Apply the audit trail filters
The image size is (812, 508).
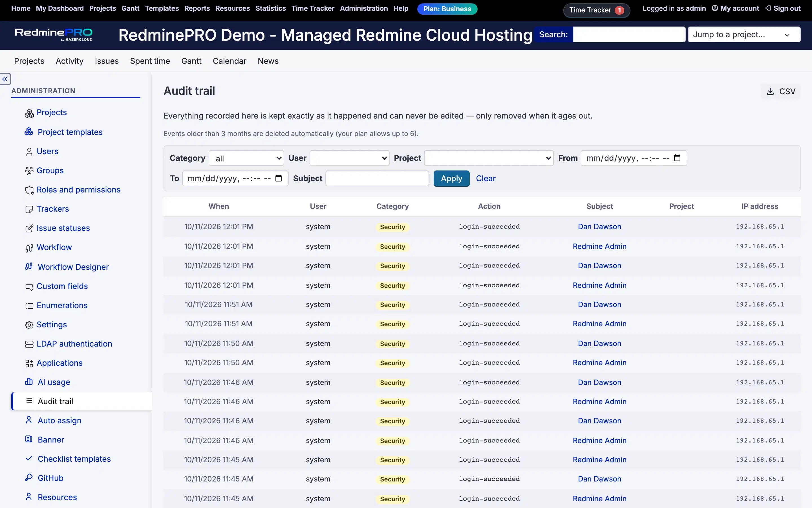451,178
